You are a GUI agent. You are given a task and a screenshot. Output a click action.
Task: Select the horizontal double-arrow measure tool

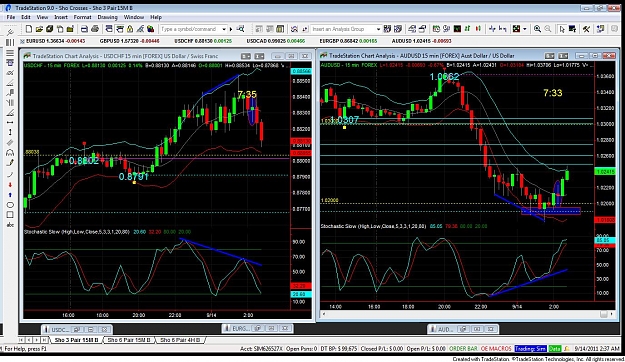point(10,122)
